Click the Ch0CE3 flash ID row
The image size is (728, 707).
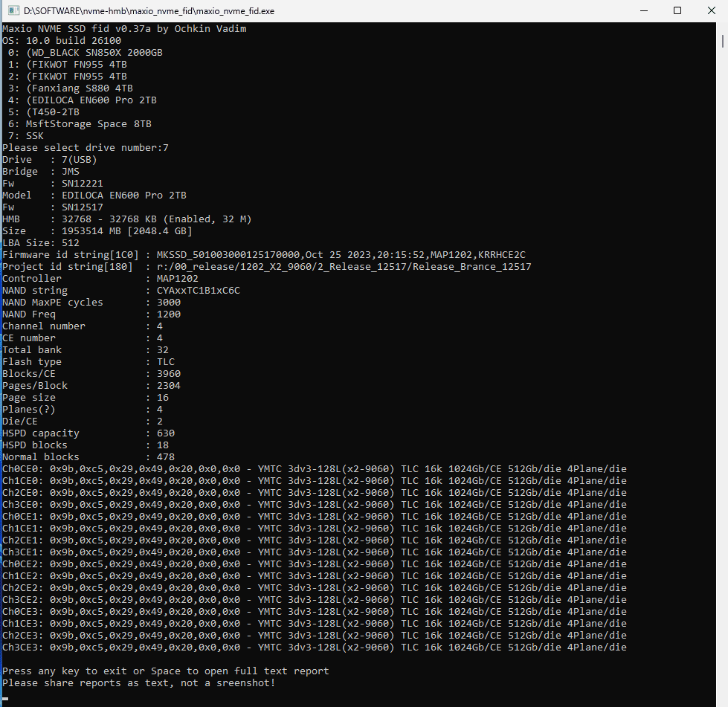(315, 611)
